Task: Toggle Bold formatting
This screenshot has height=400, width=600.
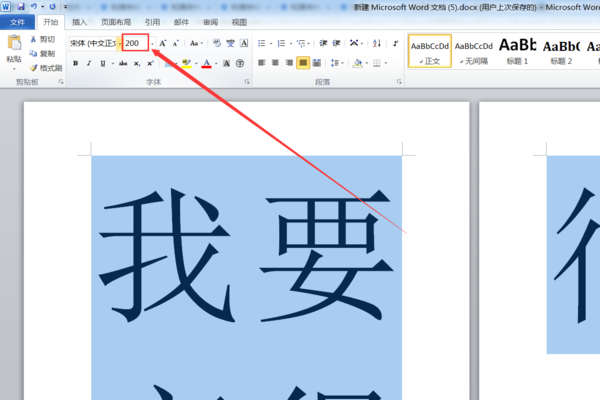Action: pos(76,63)
